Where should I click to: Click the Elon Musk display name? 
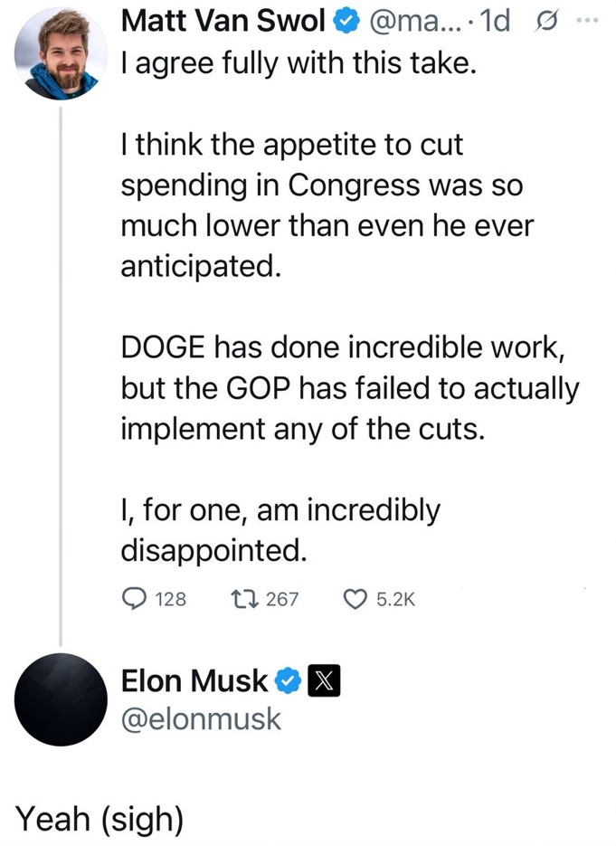coord(195,680)
